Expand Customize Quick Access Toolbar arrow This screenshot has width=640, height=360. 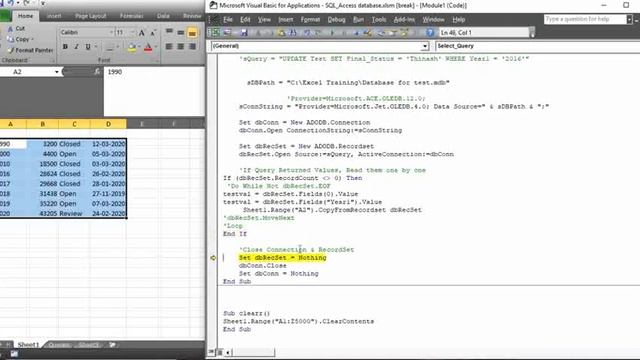pyautogui.click(x=42, y=3)
